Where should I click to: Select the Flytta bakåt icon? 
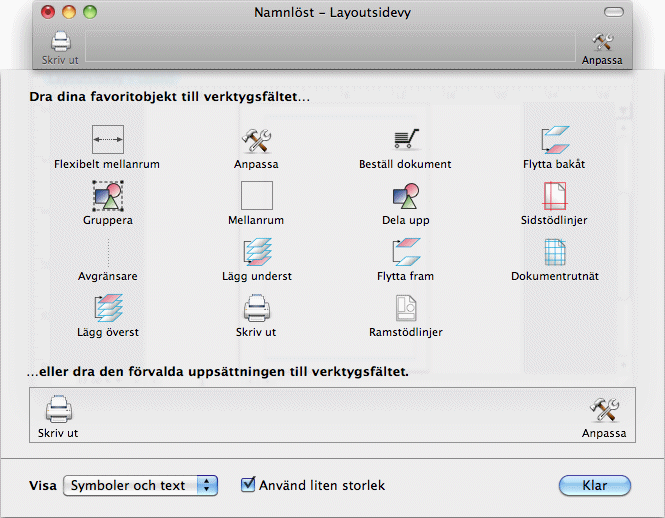tap(555, 140)
